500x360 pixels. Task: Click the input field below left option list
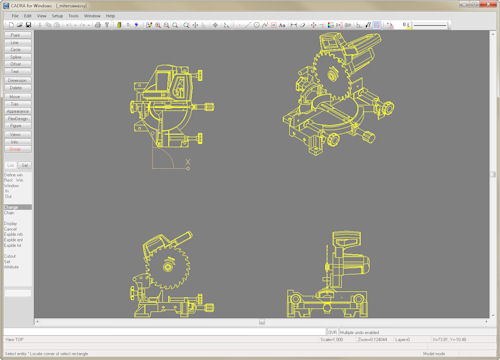[x=18, y=293]
